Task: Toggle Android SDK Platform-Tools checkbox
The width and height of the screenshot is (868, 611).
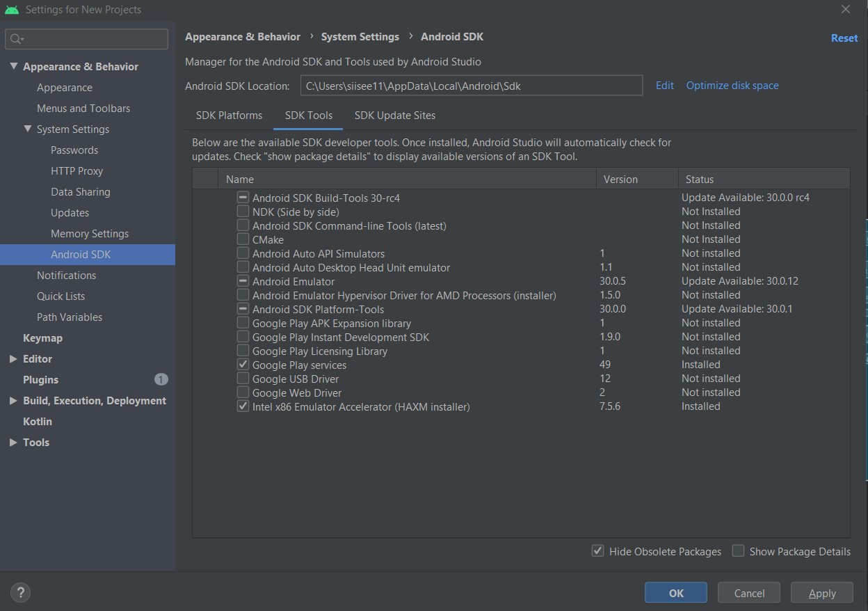Action: (243, 309)
